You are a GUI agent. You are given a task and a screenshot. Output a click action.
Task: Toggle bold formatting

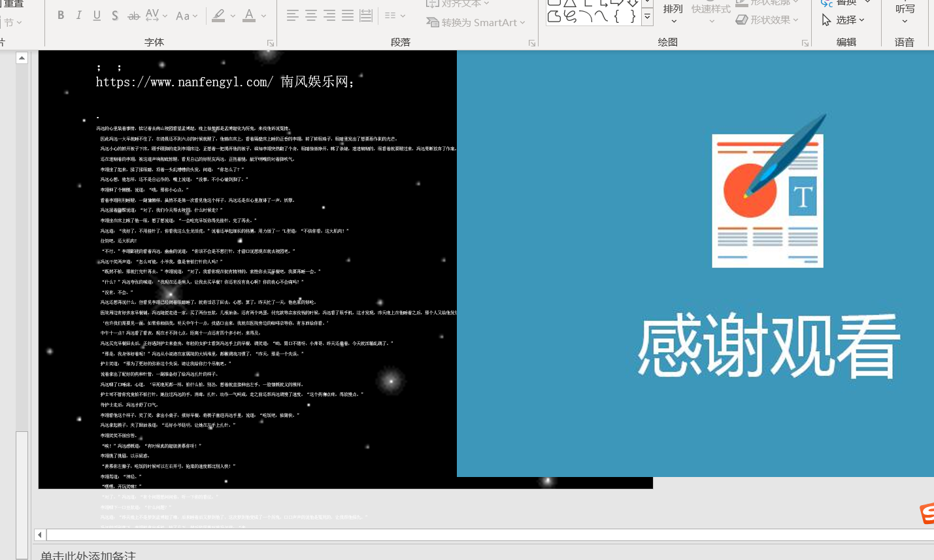(61, 15)
